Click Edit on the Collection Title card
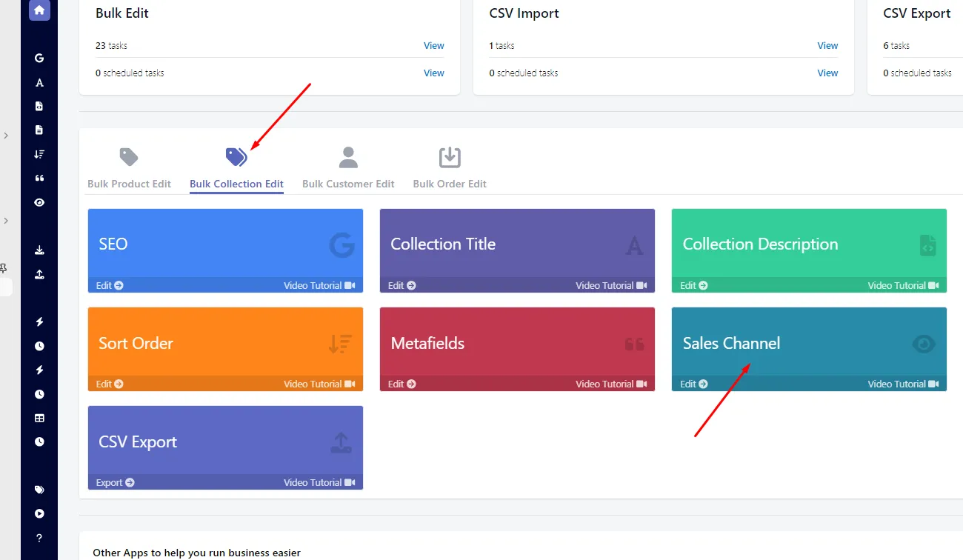The height and width of the screenshot is (560, 963). pyautogui.click(x=401, y=285)
